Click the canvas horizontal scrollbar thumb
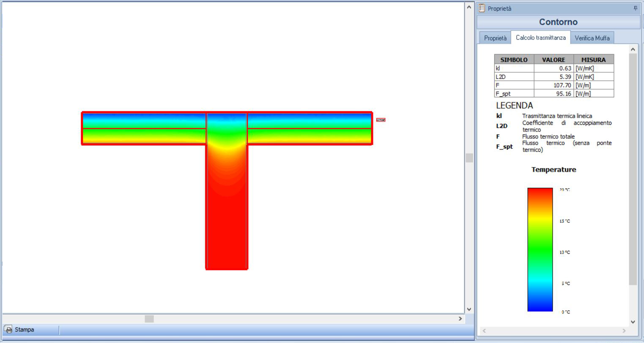The width and height of the screenshot is (644, 343). (x=149, y=318)
